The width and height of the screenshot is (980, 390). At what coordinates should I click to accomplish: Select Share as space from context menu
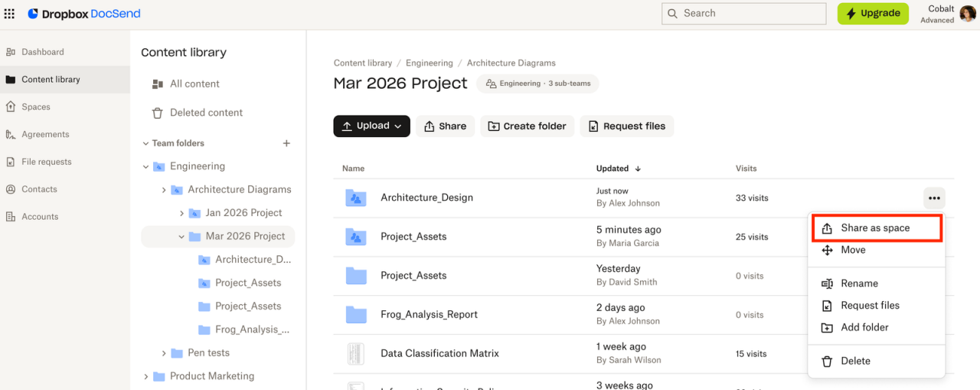(x=875, y=228)
